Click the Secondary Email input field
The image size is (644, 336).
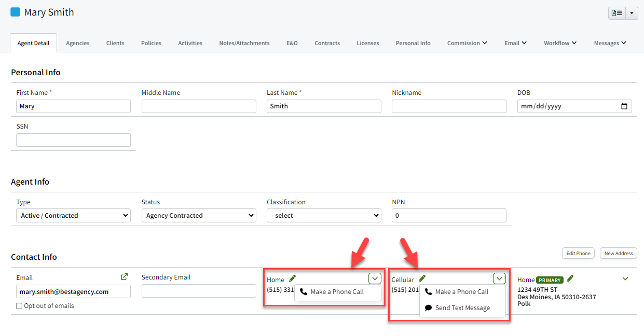pos(199,291)
